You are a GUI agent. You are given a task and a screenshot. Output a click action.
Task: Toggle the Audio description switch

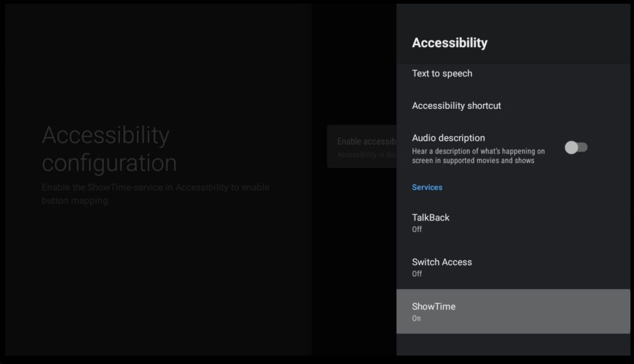tap(576, 147)
